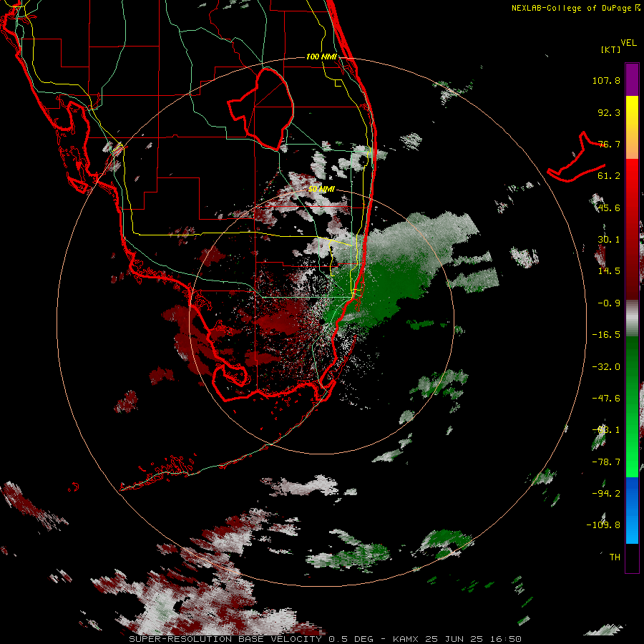Screen dimensions: 644x644
Task: Select the 61.2 velocity scale value
Action: click(609, 176)
